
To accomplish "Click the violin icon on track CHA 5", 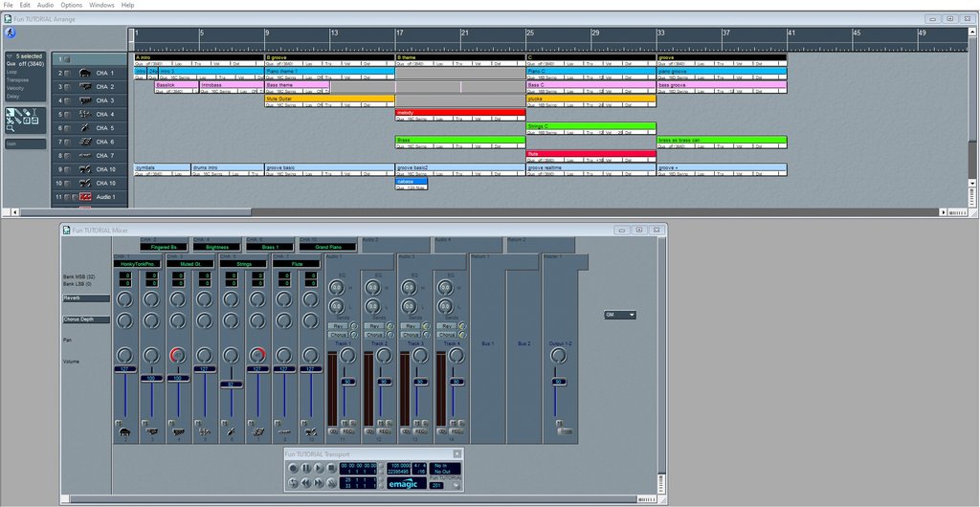I will 85,128.
